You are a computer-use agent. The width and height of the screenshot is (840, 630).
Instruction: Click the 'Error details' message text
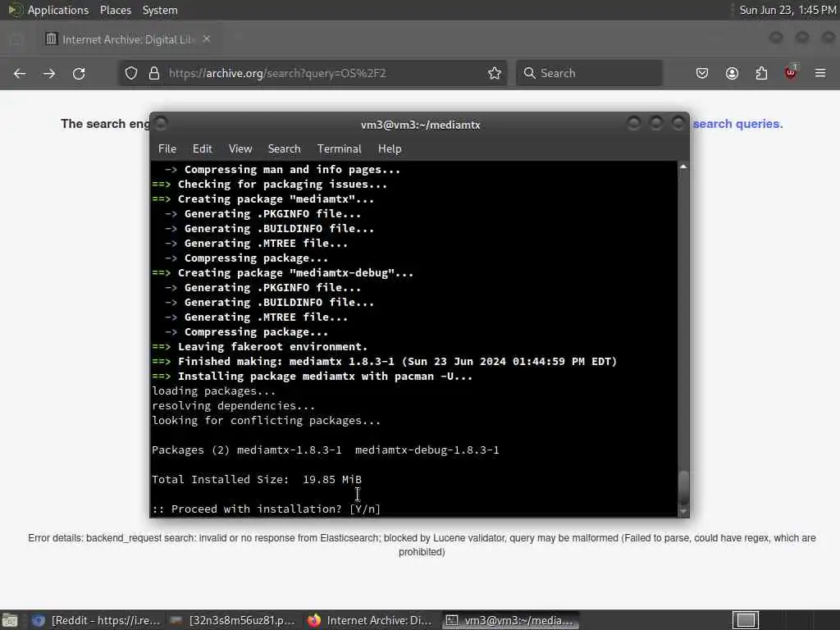[422, 545]
